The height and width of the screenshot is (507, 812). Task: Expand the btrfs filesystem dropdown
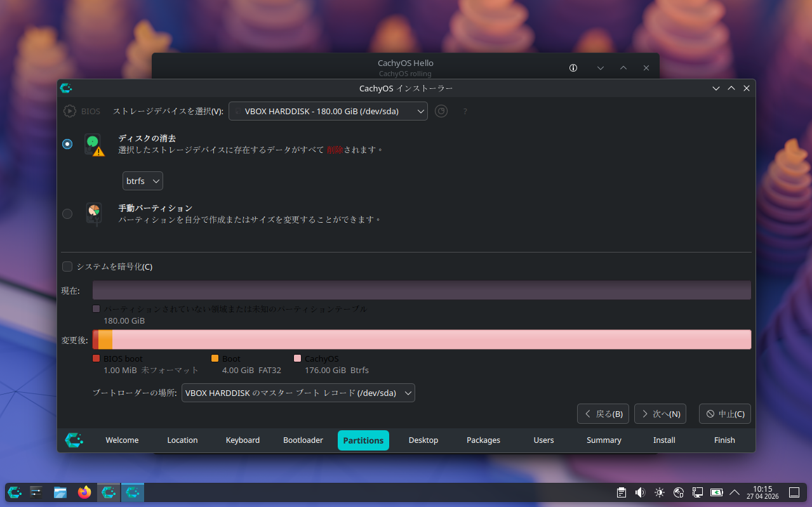click(x=143, y=181)
